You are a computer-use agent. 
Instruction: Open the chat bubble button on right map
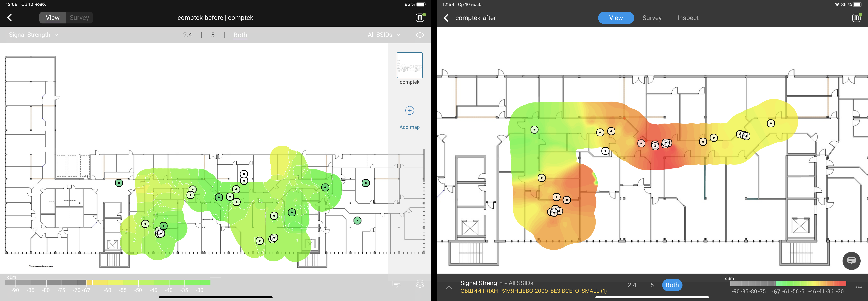(851, 261)
